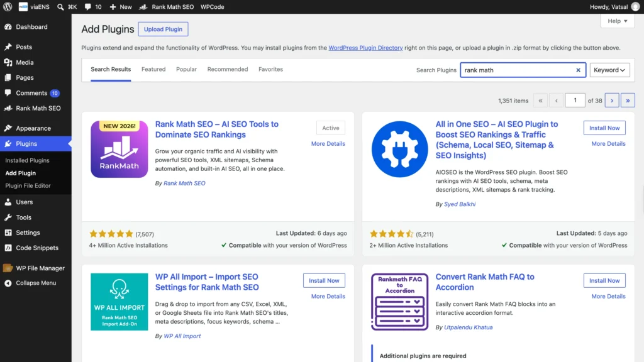
Task: Install the WP All Import plugin
Action: (324, 281)
